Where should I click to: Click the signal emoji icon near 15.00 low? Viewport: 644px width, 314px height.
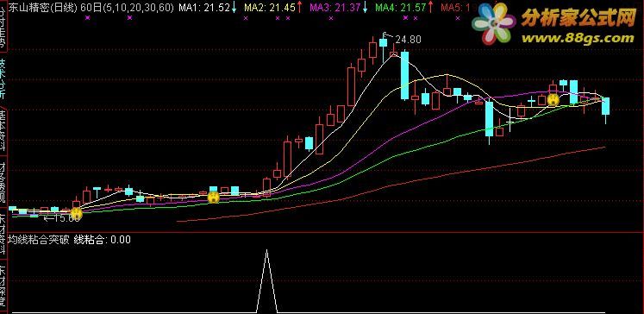pos(76,213)
